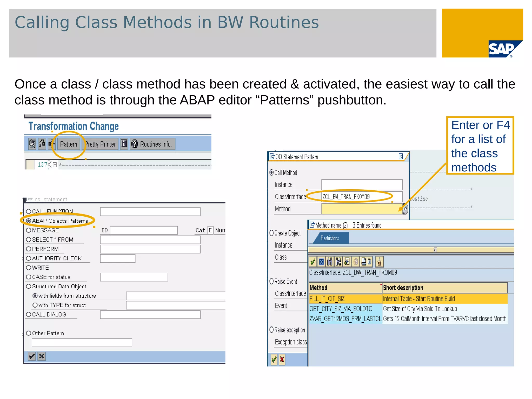Screen dimensions: 532x399
Task: Cancel OO Statement Pattern with red X
Action: pos(282,360)
